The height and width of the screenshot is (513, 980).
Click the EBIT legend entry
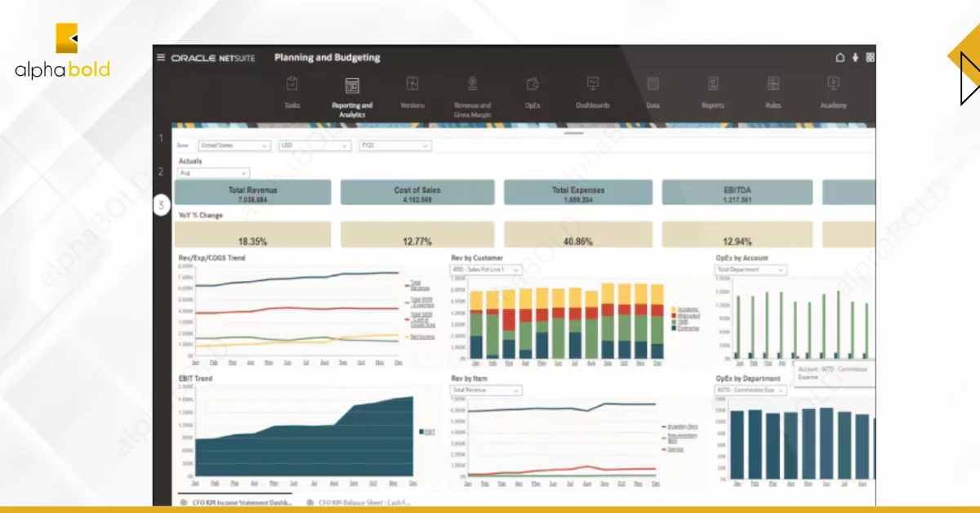point(428,431)
